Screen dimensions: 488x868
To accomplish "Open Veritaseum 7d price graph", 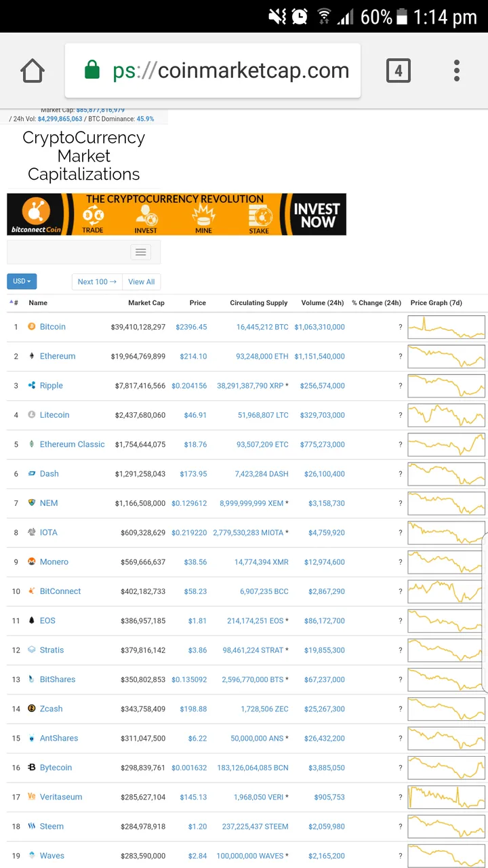I will point(447,797).
